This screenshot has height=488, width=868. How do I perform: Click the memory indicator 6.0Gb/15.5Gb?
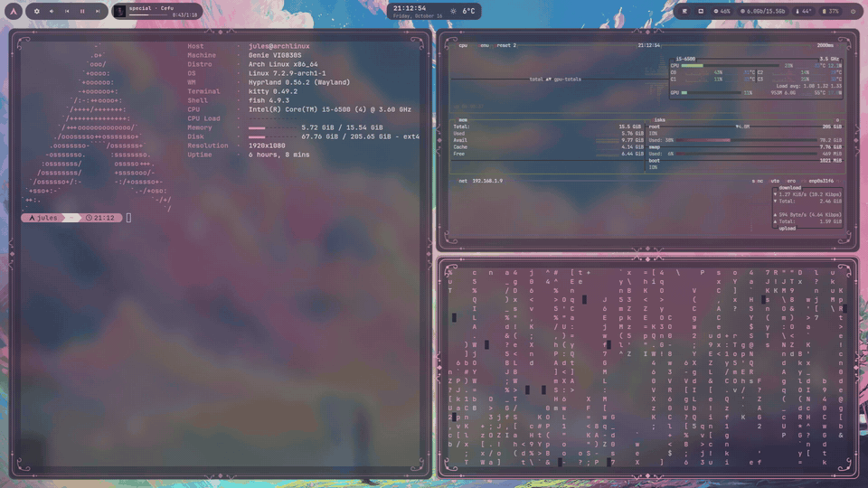pos(763,11)
